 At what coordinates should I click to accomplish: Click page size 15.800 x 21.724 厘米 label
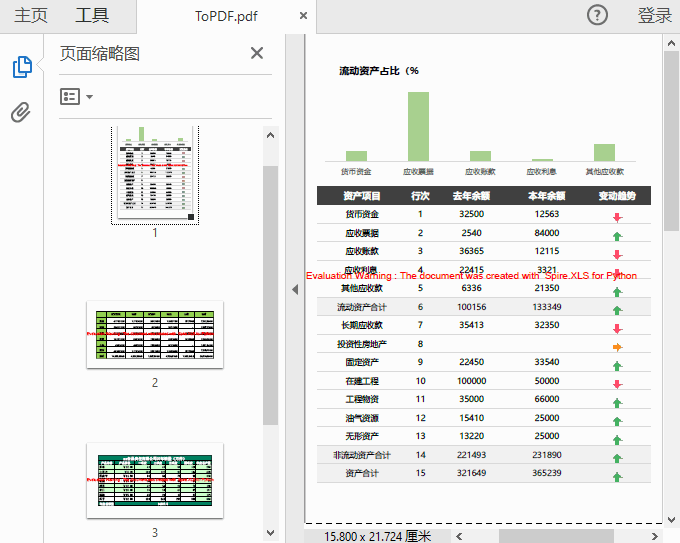[x=378, y=536]
